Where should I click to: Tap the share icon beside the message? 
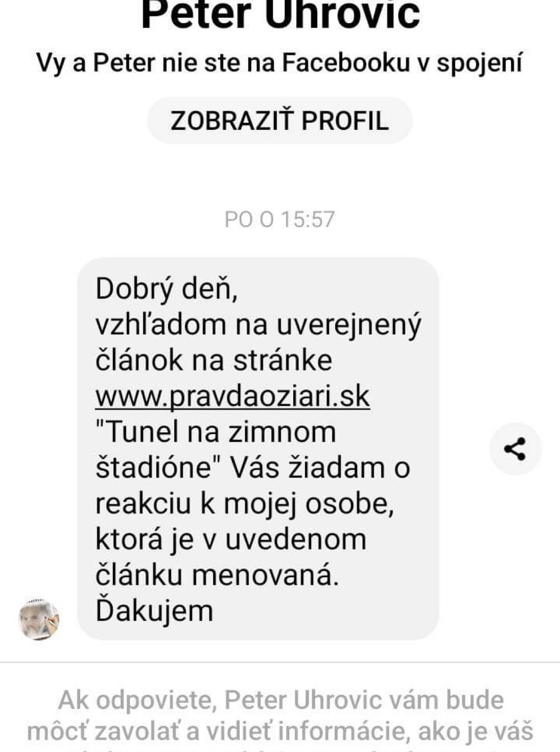[x=515, y=449]
